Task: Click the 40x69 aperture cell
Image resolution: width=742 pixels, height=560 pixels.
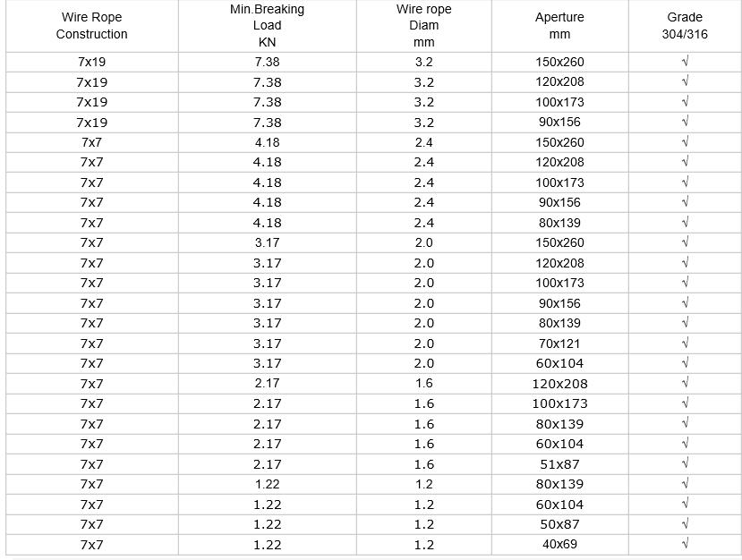Action: (x=559, y=545)
